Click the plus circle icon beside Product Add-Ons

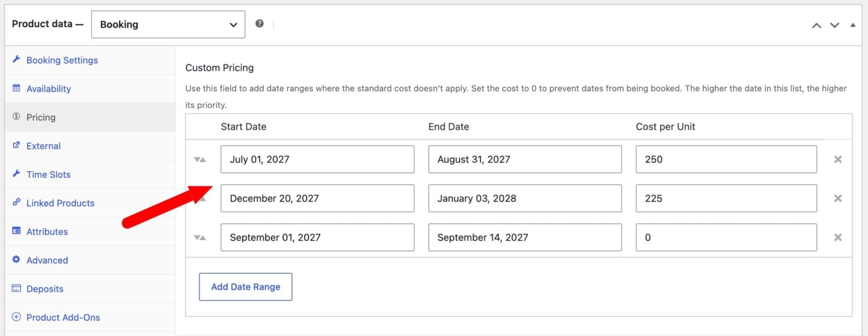[x=16, y=317]
